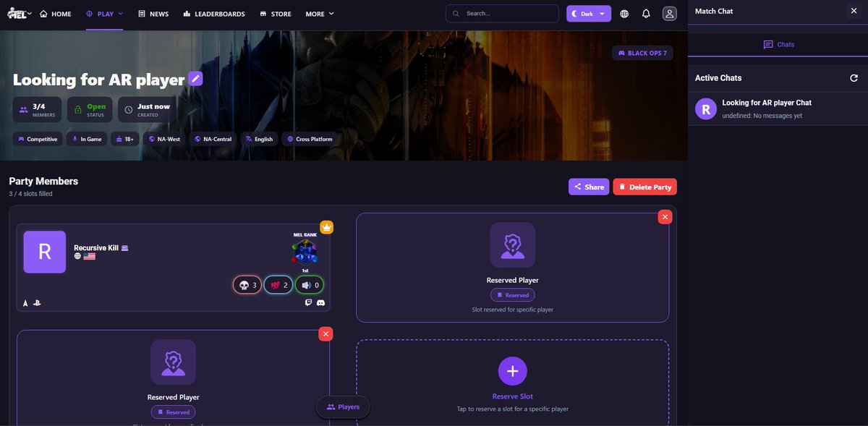Expand the Dark theme dropdown arrow
The height and width of the screenshot is (426, 868).
click(x=602, y=14)
